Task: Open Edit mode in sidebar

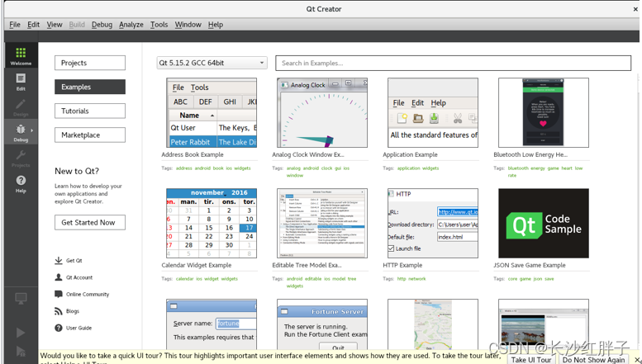Action: (x=21, y=82)
